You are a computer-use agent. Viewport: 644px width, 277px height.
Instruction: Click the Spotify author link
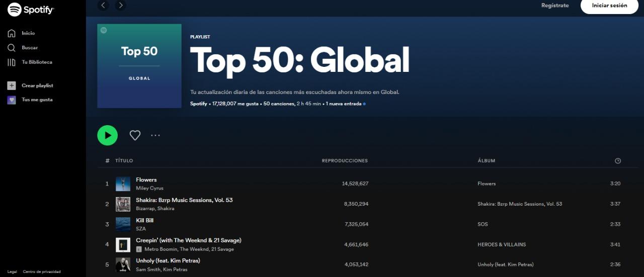pos(198,104)
